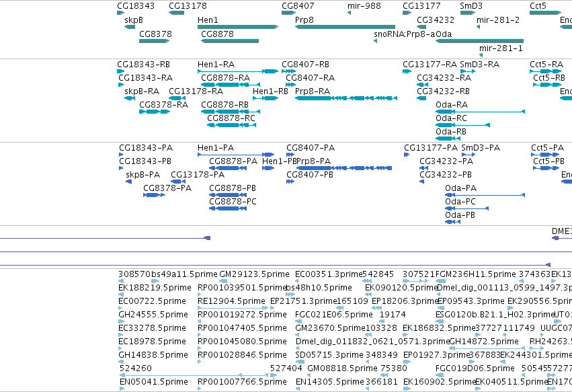Select the Oda-PC protein label
This screenshot has width=572, height=392.
click(460, 202)
